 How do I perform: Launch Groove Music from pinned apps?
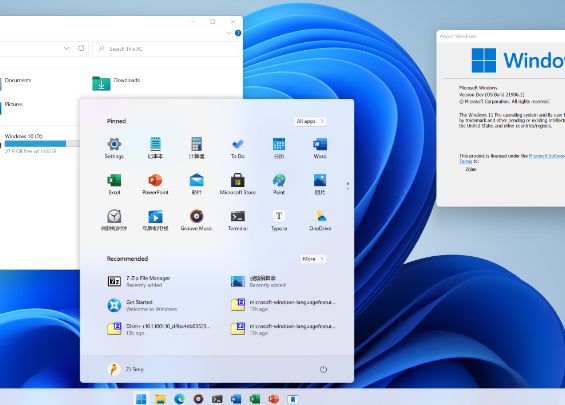pos(196,220)
